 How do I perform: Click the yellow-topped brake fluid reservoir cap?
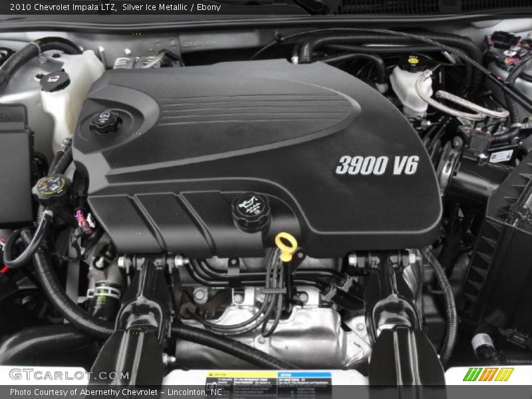pyautogui.click(x=412, y=61)
